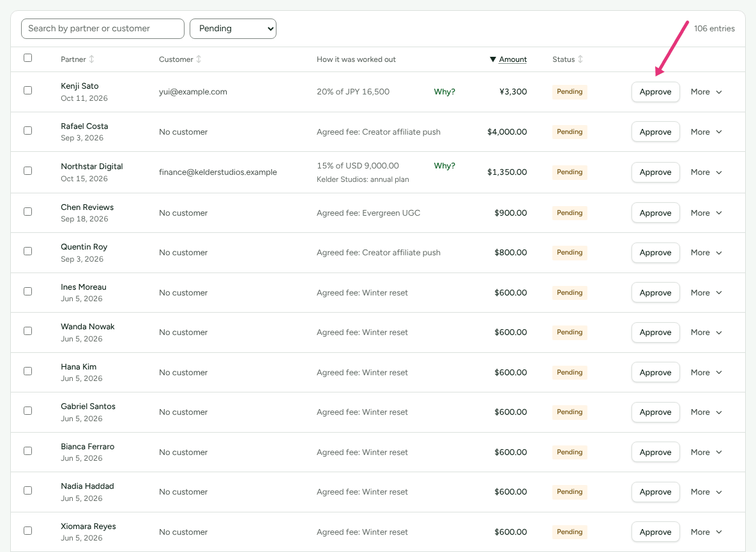The image size is (756, 552).
Task: Click the Partner column header text
Action: (73, 59)
